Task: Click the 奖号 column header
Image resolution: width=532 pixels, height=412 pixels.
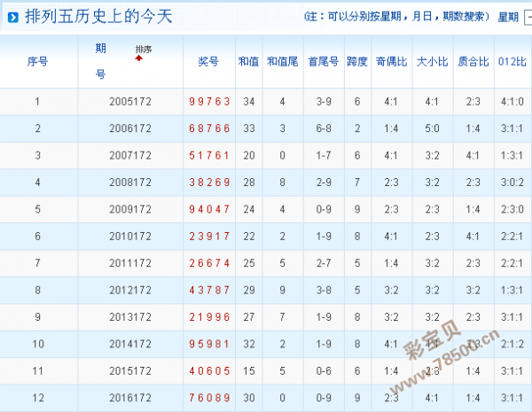Action: 208,61
